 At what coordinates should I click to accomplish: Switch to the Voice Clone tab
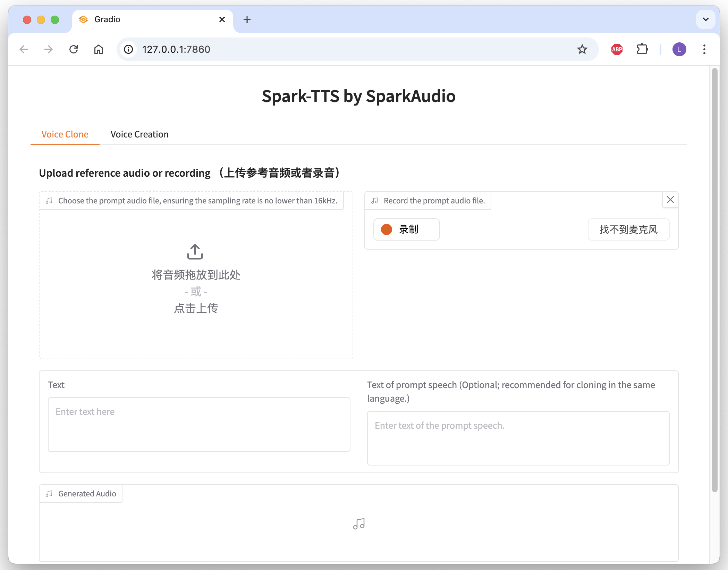point(65,134)
